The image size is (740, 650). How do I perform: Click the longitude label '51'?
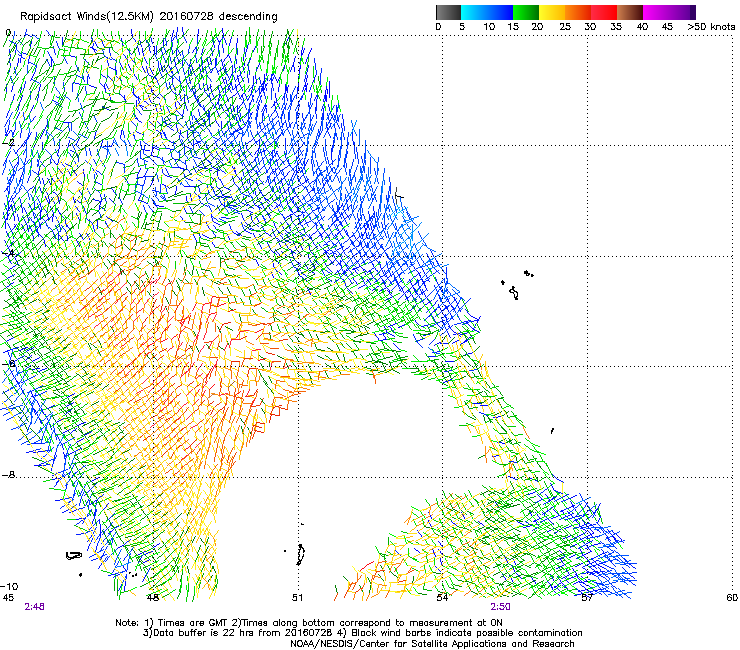click(297, 598)
